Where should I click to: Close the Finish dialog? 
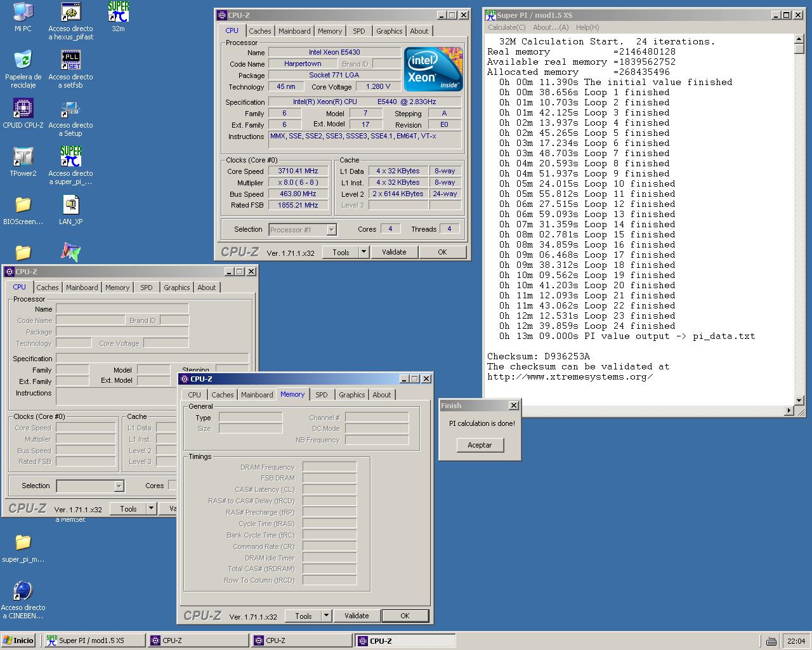(514, 406)
